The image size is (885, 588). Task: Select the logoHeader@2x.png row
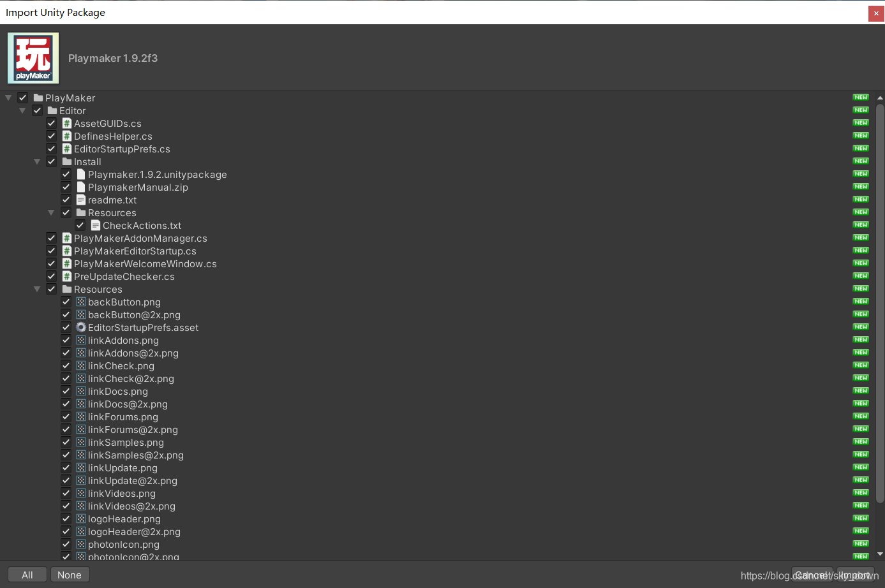pos(437,531)
